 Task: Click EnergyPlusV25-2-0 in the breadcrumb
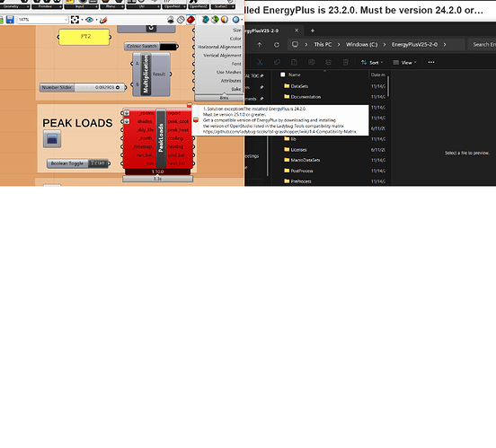pos(414,45)
